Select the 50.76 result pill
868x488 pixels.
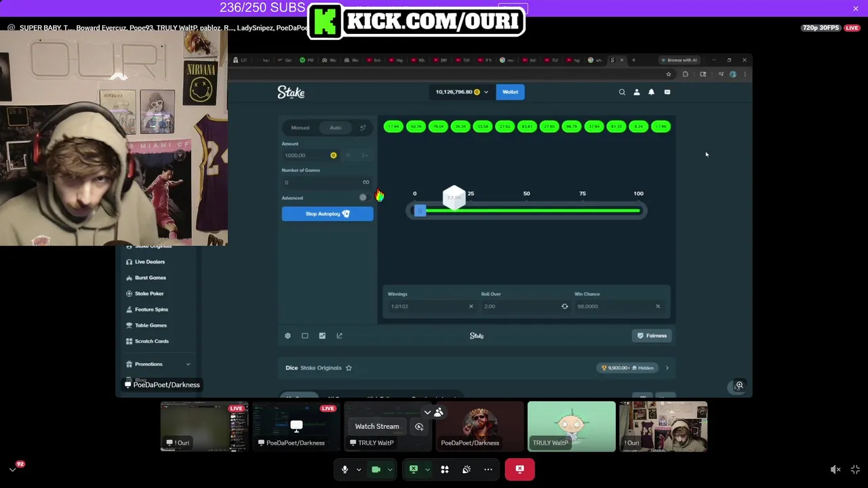(416, 127)
